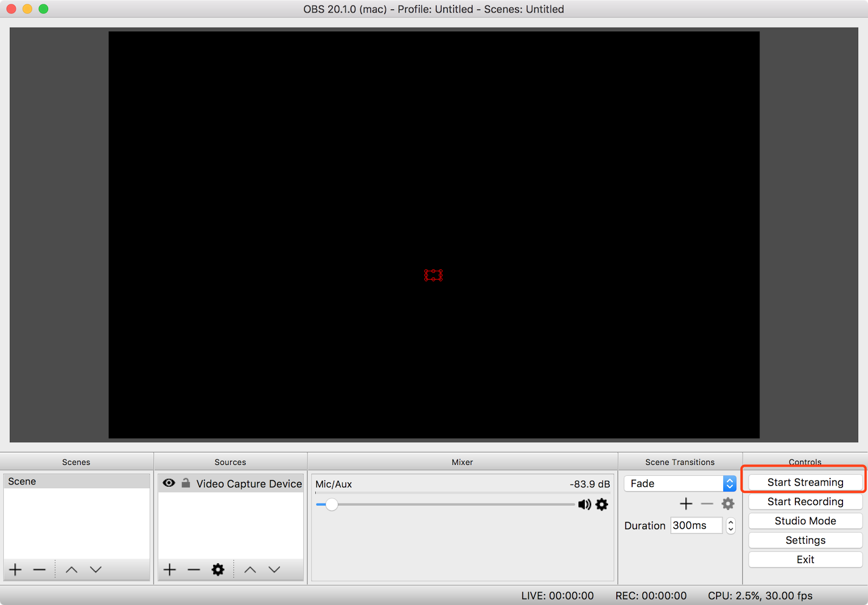This screenshot has width=868, height=605.
Task: Move source down in Sources list
Action: coord(275,569)
